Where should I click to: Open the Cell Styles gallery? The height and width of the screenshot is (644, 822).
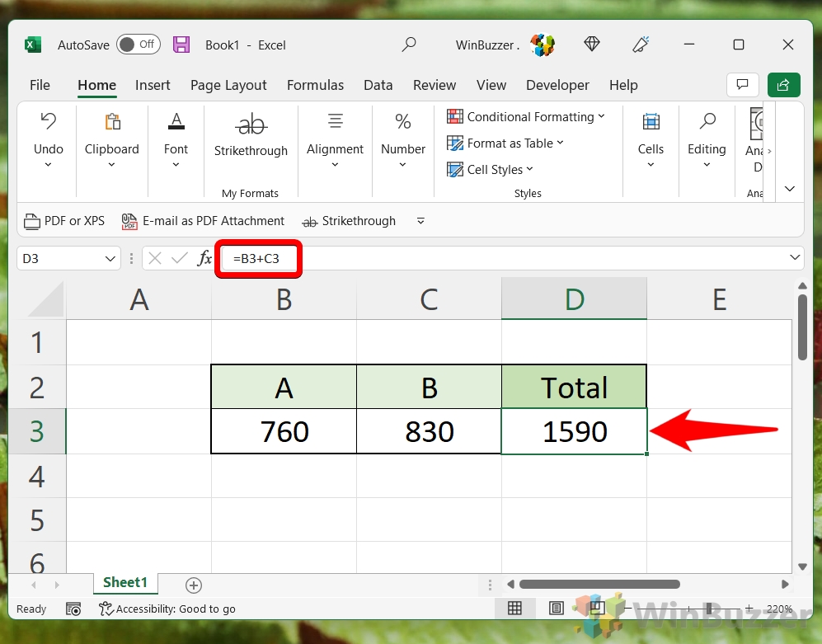(x=490, y=169)
